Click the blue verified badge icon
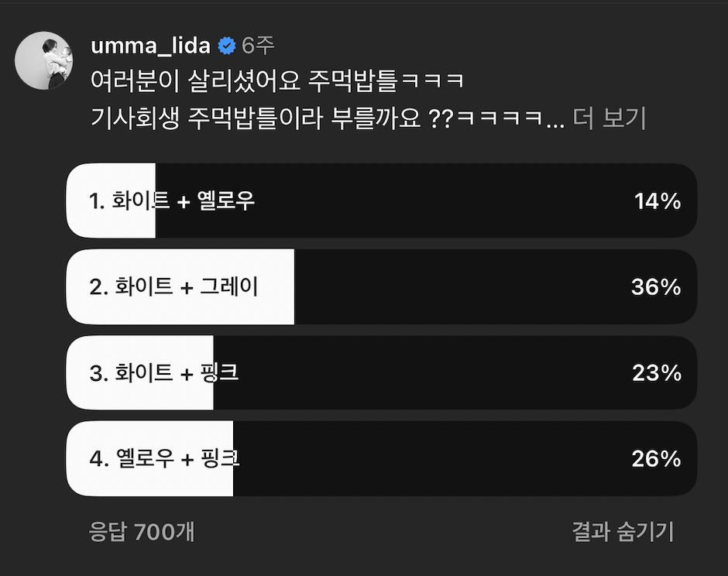The image size is (728, 576). point(226,46)
